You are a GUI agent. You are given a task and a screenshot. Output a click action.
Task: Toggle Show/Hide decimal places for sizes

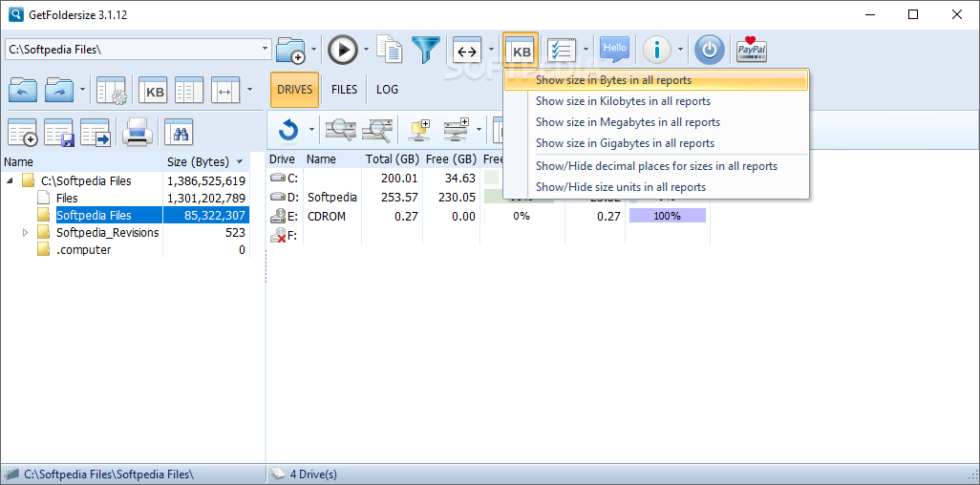point(655,166)
